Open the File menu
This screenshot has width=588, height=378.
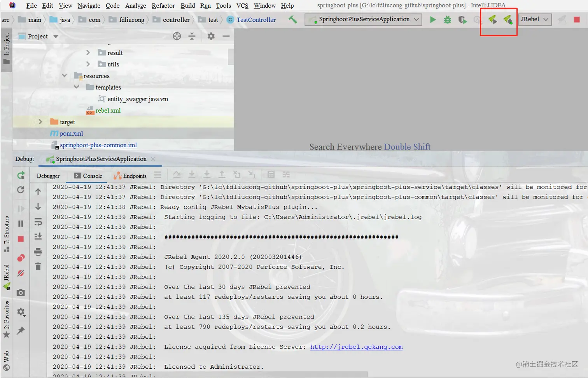[31, 5]
